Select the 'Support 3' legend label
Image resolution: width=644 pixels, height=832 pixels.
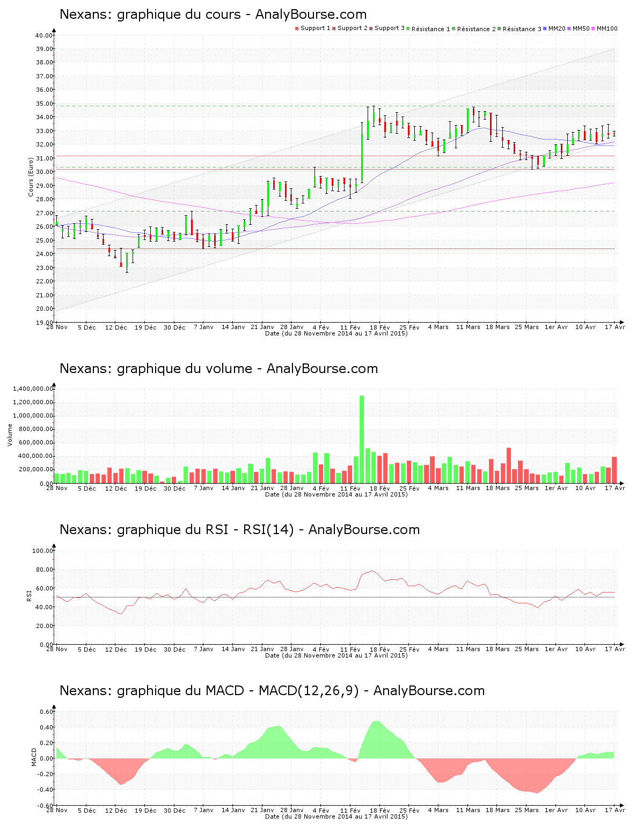point(390,28)
